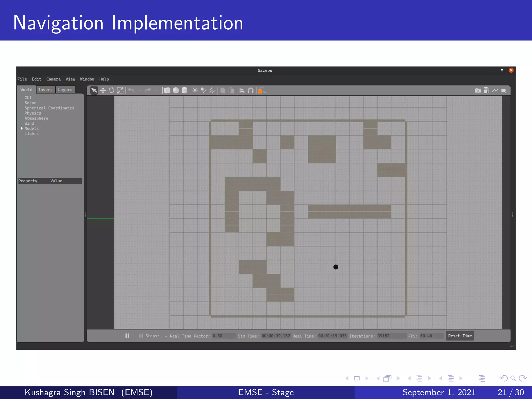Click the paste icon in toolbar
The image size is (532, 399).
(x=231, y=90)
